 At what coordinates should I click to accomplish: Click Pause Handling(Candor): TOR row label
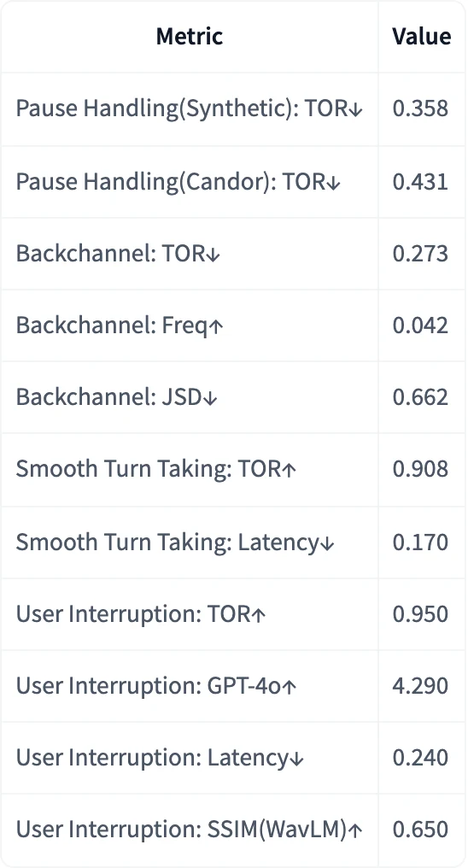point(178,181)
